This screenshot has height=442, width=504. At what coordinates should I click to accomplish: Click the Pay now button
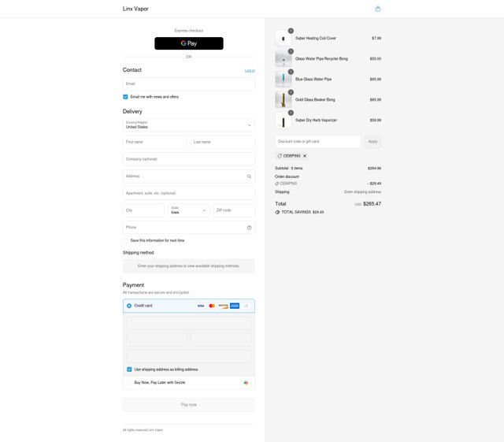(x=189, y=405)
